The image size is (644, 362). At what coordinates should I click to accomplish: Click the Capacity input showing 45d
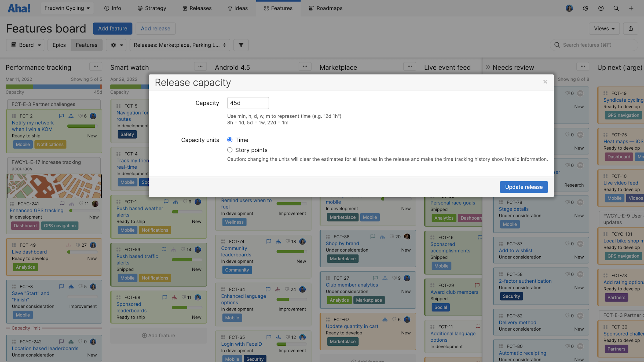pyautogui.click(x=248, y=103)
